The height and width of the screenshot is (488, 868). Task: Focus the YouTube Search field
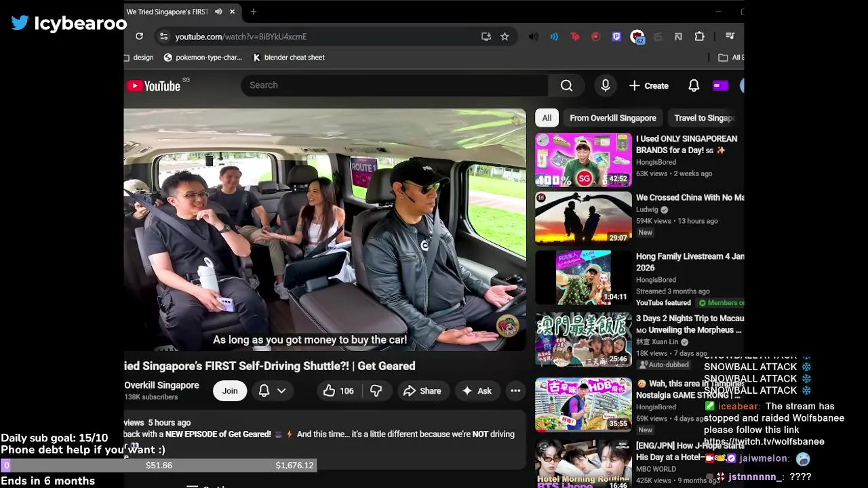click(x=395, y=85)
